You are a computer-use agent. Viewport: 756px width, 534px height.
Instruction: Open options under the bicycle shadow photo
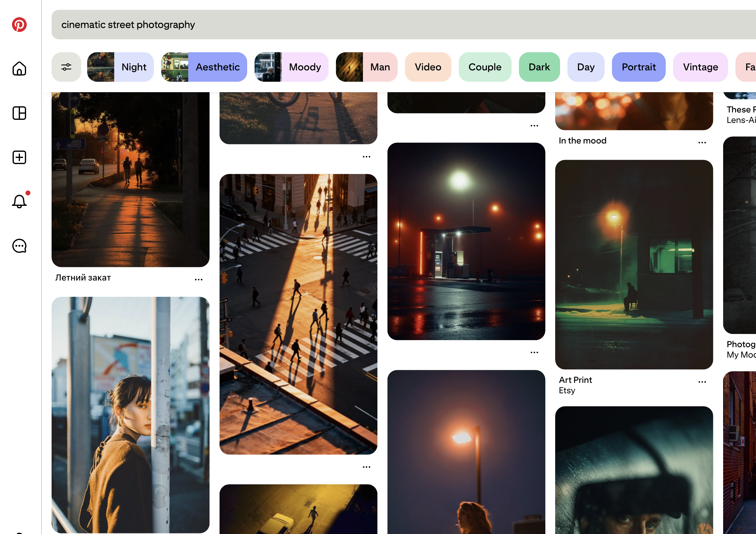(366, 156)
